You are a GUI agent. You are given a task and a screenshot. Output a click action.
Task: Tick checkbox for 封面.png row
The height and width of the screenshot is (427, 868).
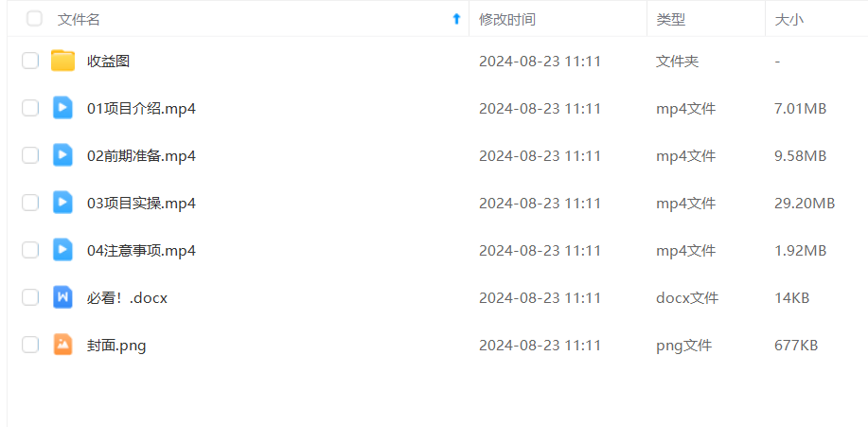[30, 345]
